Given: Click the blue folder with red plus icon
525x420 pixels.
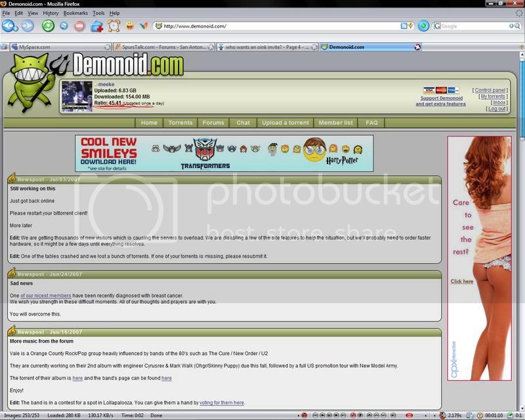Looking at the screenshot, I should tap(96, 26).
